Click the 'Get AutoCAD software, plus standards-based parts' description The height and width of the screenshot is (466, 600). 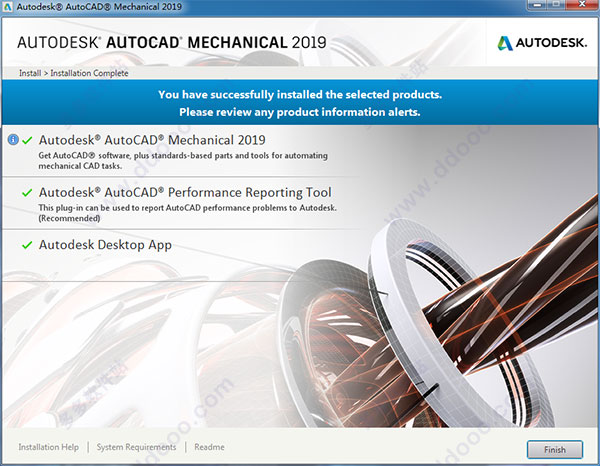tap(183, 161)
